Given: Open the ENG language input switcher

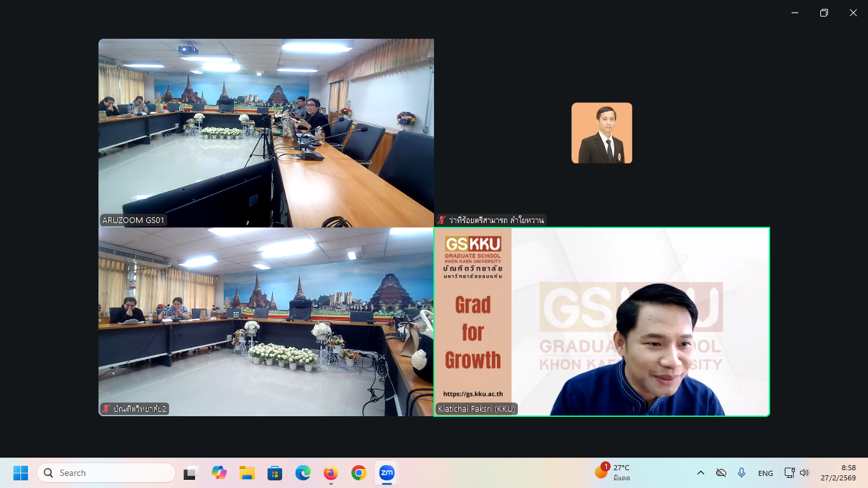Looking at the screenshot, I should coord(766,473).
